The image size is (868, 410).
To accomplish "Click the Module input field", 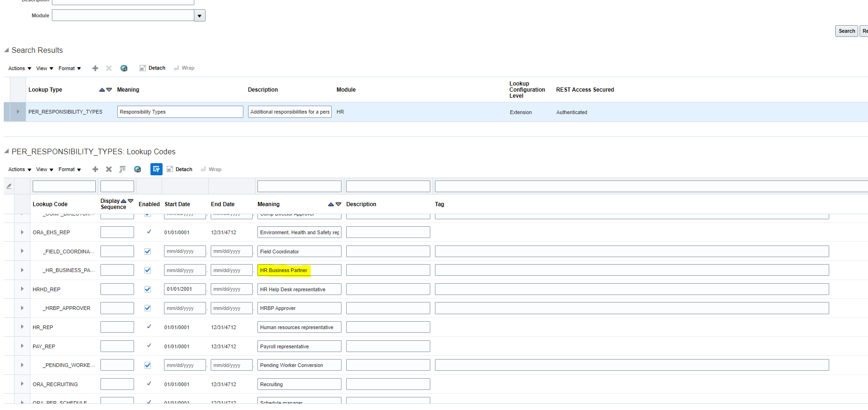I will point(123,16).
